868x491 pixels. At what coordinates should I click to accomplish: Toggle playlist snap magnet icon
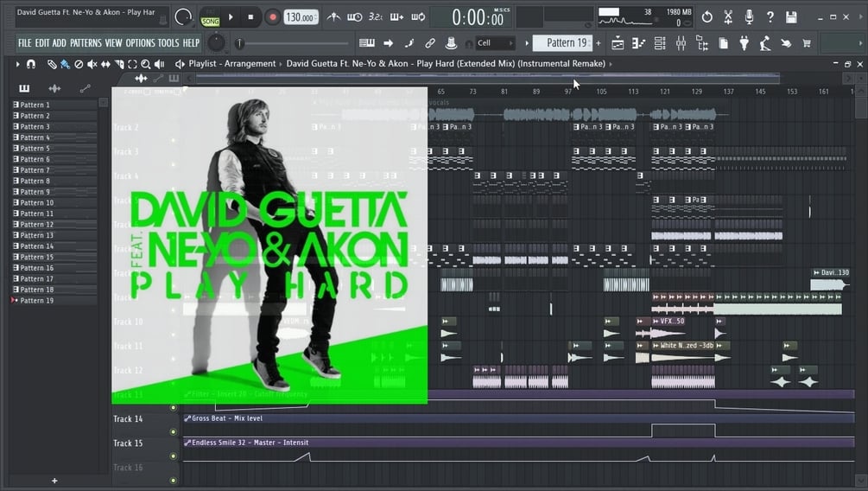pos(31,64)
